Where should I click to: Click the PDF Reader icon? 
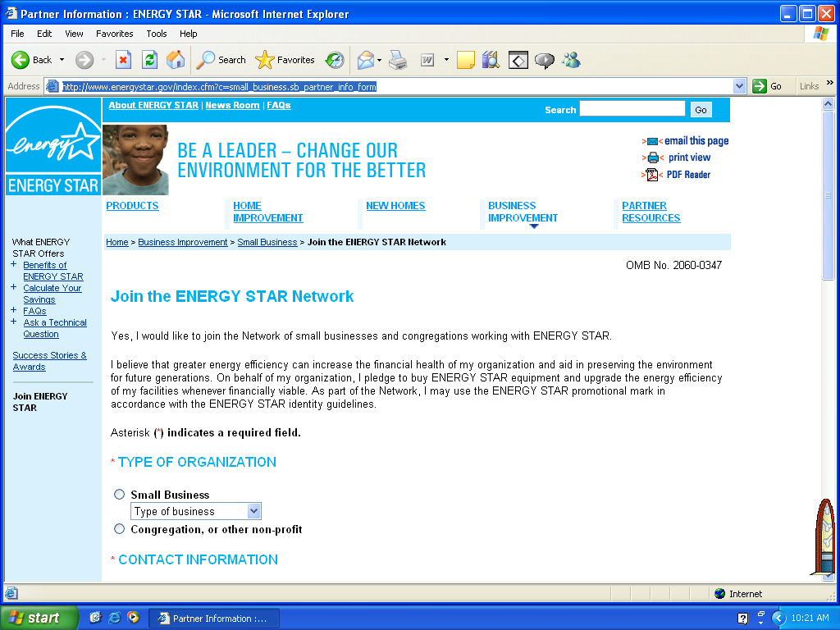(652, 175)
